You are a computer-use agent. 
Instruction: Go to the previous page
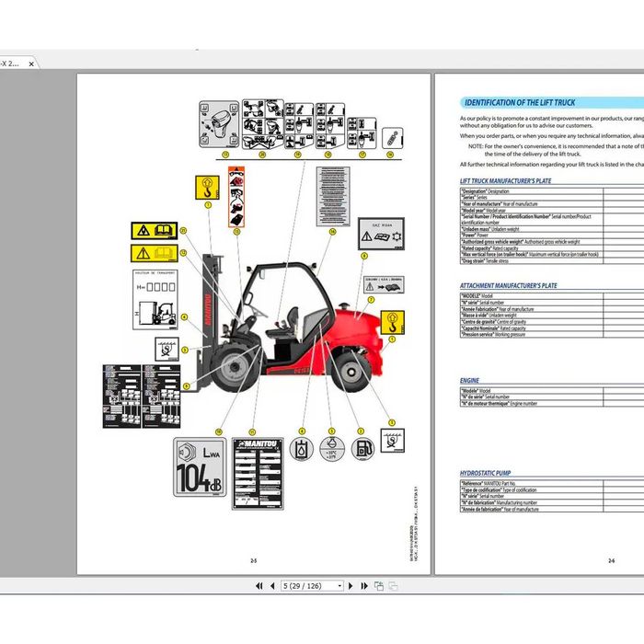click(x=272, y=586)
